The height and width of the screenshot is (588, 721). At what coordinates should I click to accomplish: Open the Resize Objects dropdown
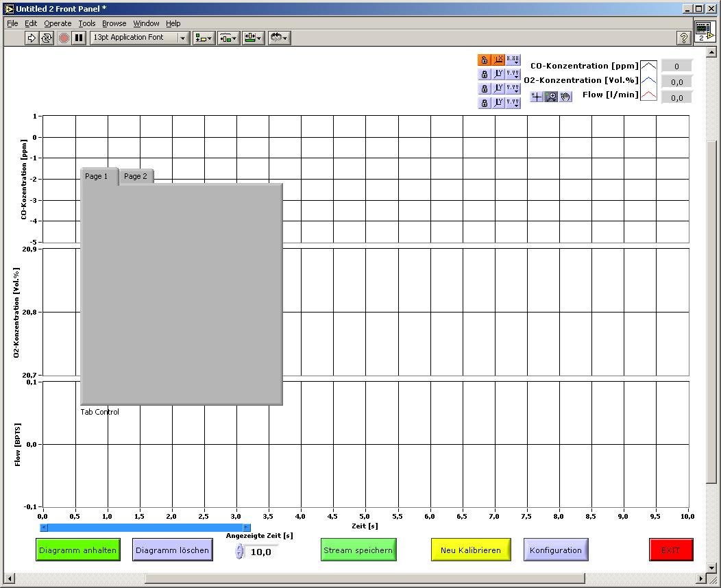tap(253, 38)
